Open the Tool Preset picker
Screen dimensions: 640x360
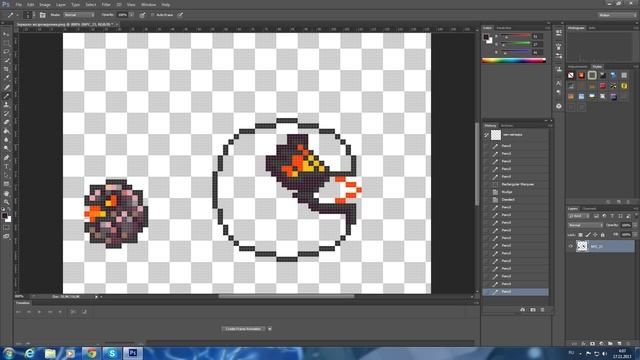click(12, 15)
